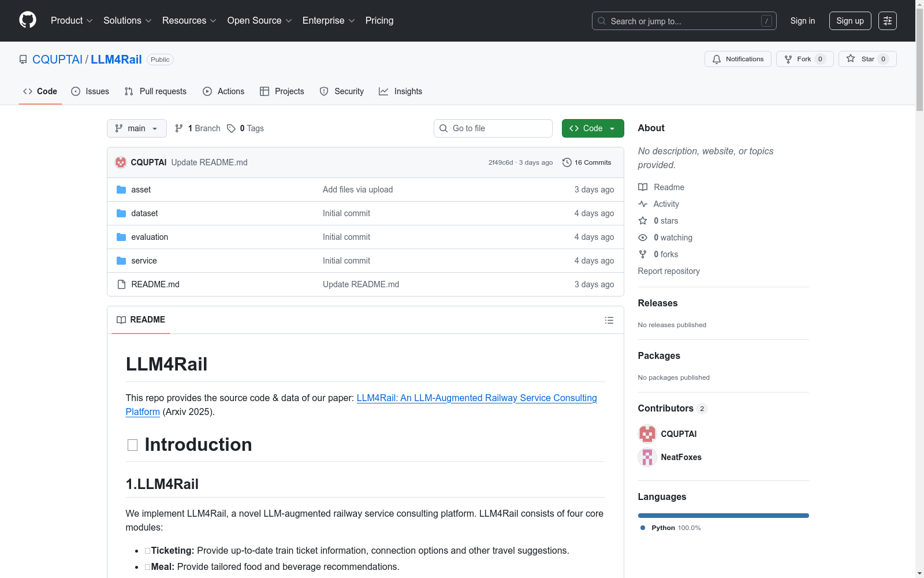The width and height of the screenshot is (924, 578).
Task: Open the CQUPTAI contributor avatar
Action: (x=647, y=434)
